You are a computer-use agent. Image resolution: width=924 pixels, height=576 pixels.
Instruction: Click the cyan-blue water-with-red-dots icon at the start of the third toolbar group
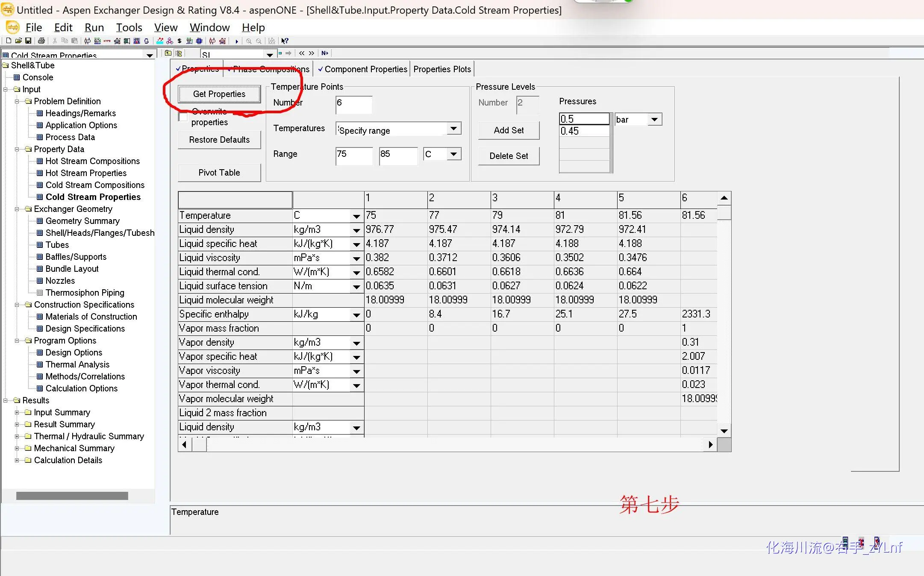(160, 41)
